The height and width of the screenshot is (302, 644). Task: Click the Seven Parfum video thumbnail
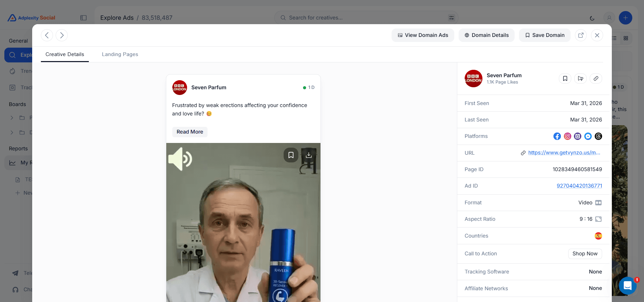[243, 222]
